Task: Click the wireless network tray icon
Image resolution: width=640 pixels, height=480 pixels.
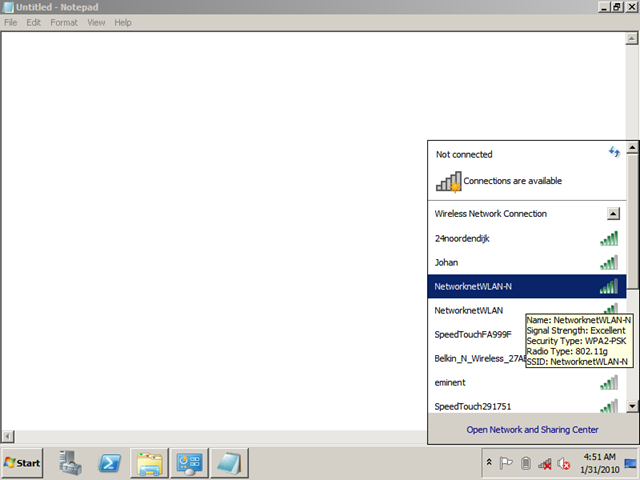Action: (x=545, y=464)
